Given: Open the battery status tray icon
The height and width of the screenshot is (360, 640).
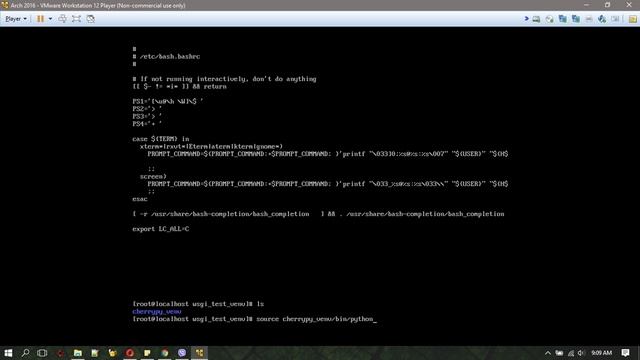Looking at the screenshot, I should coord(559,353).
